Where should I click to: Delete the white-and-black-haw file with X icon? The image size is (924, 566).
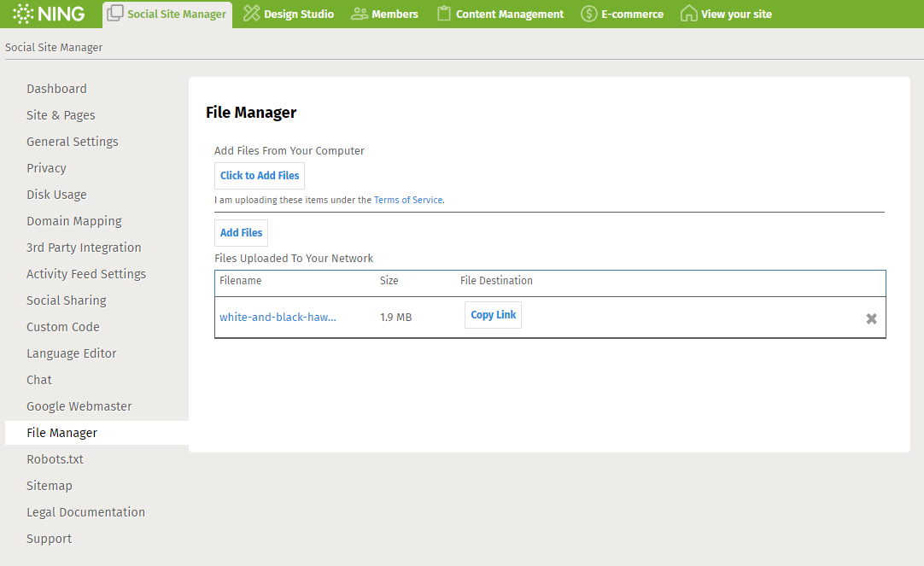tap(871, 318)
